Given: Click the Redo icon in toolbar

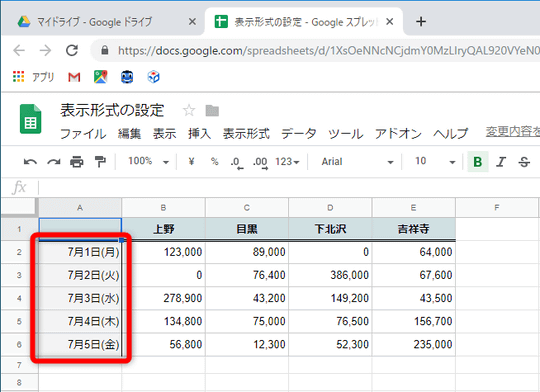Looking at the screenshot, I should coord(54,162).
